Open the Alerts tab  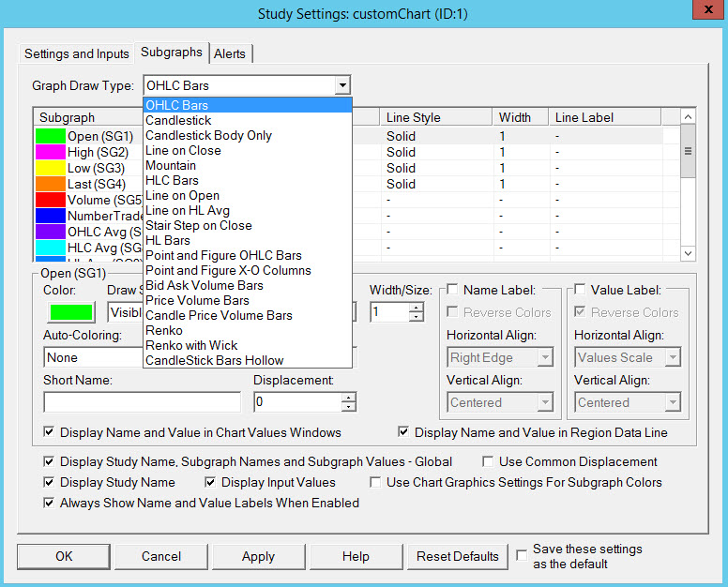pos(230,53)
